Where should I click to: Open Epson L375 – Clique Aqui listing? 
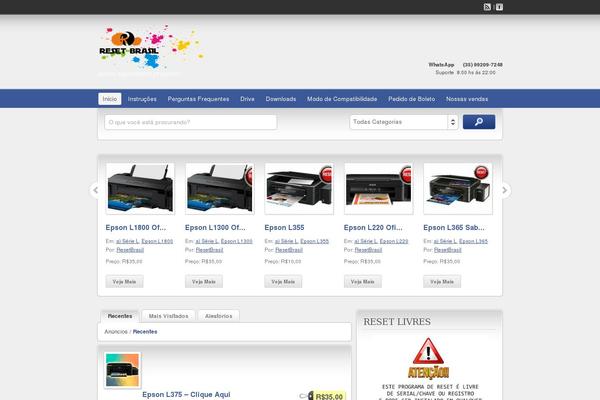click(186, 394)
